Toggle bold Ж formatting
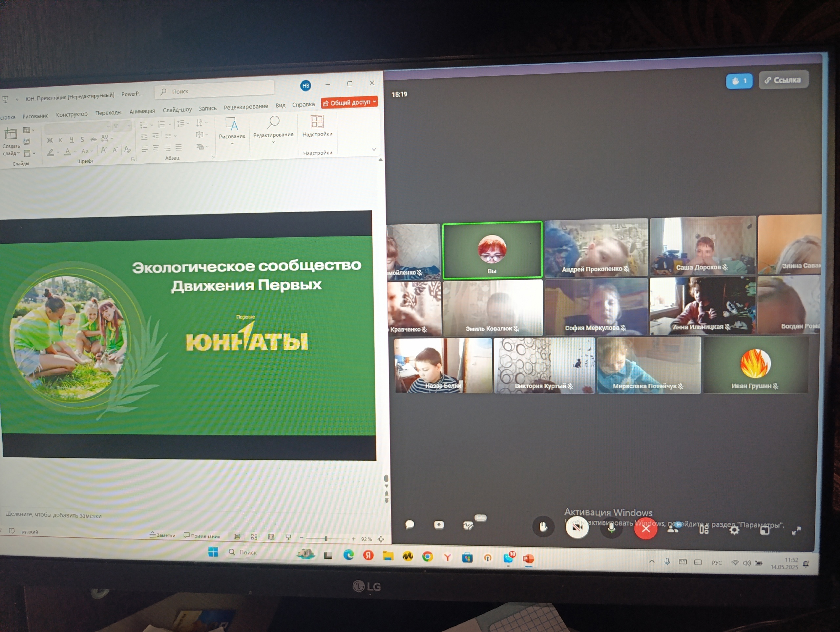The image size is (840, 632). (x=50, y=140)
